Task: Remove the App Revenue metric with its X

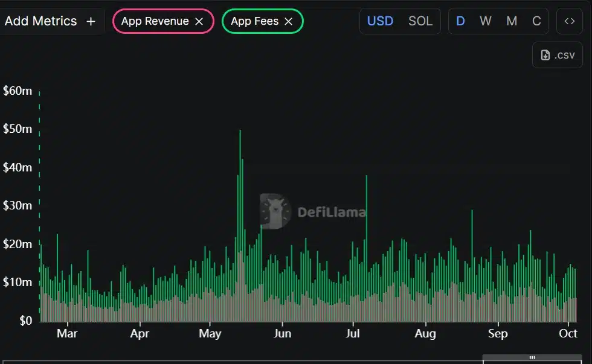Action: pyautogui.click(x=199, y=22)
